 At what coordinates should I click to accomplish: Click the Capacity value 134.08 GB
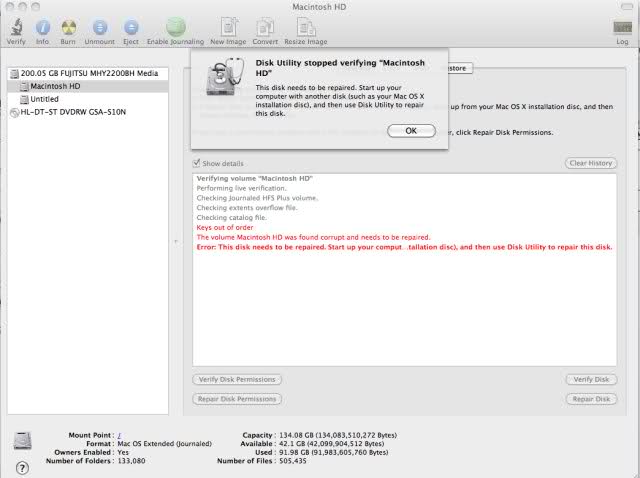338,435
